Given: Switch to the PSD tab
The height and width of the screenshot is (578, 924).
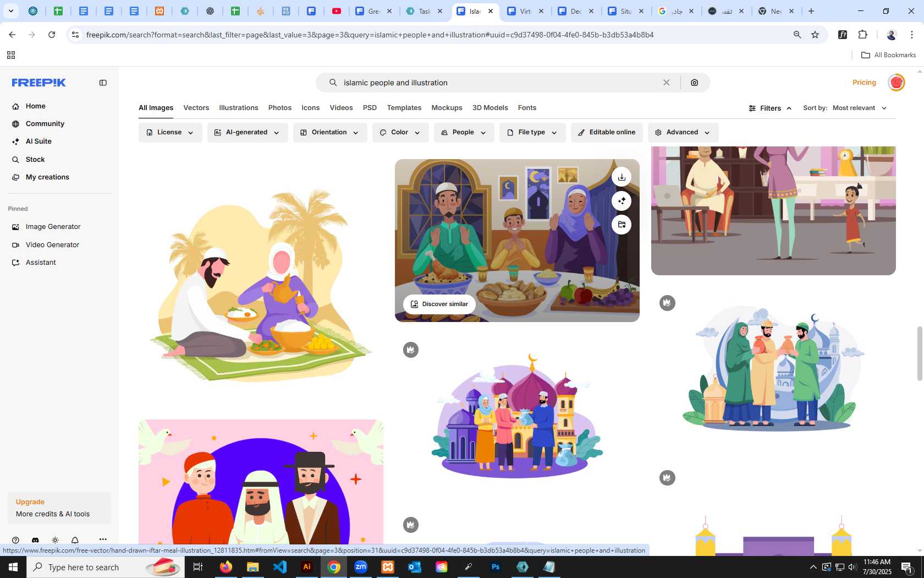Looking at the screenshot, I should tap(370, 108).
